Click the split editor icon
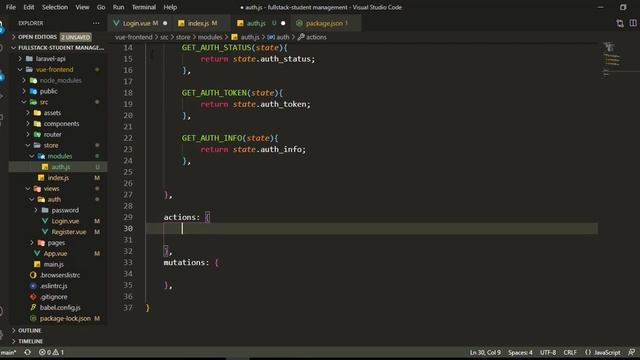 (633, 23)
